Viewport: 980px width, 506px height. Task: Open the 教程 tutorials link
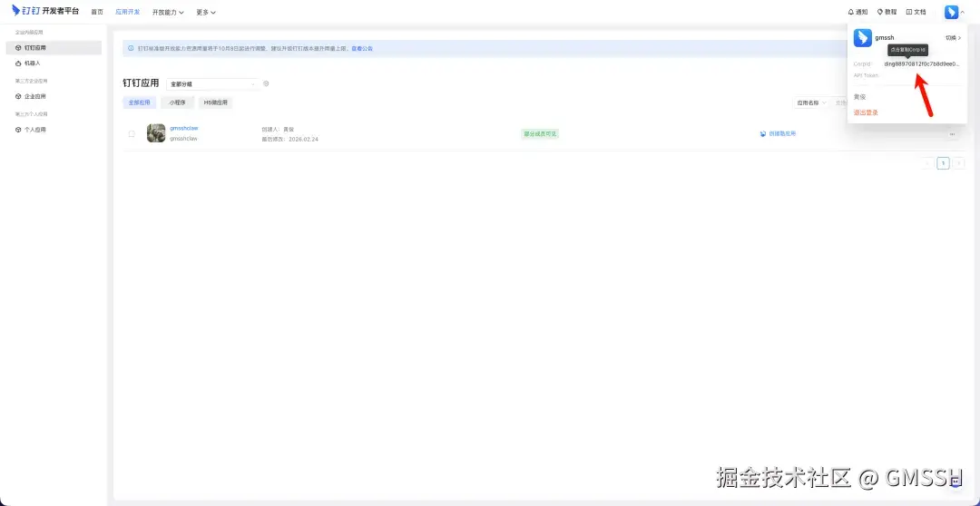(887, 12)
